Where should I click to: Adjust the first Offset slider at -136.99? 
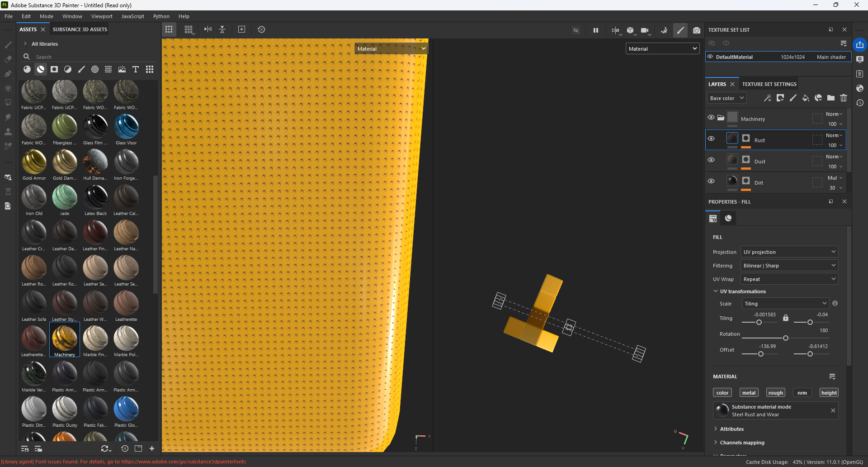(x=761, y=354)
